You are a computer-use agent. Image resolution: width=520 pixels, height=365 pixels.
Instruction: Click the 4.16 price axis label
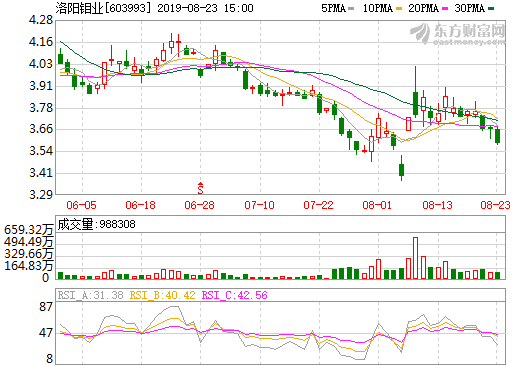pyautogui.click(x=41, y=42)
